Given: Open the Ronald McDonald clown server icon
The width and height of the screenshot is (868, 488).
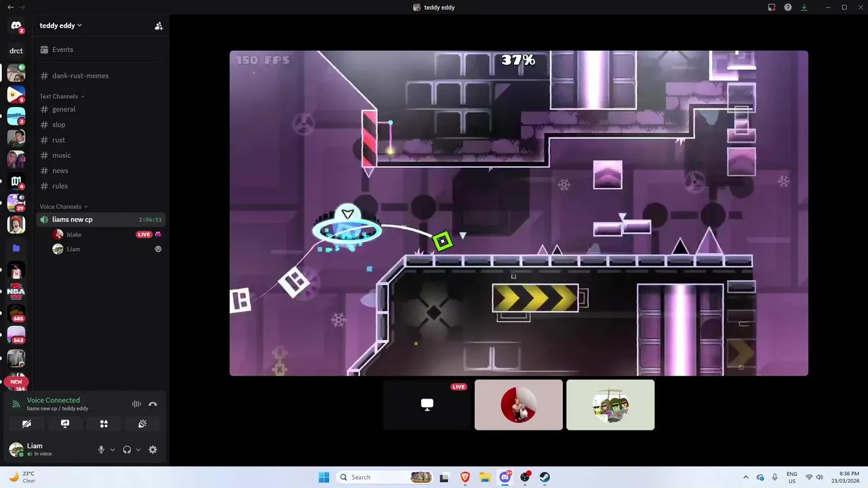Looking at the screenshot, I should (x=16, y=224).
